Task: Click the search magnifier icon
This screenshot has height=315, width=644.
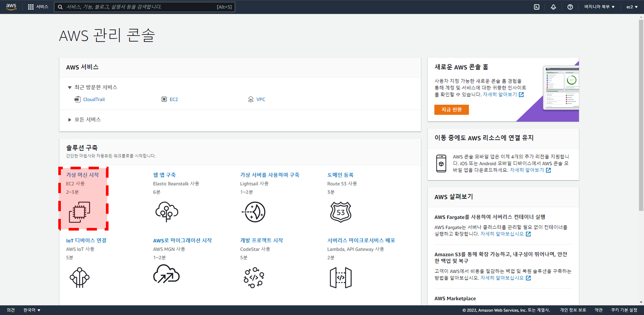Action: pyautogui.click(x=60, y=7)
